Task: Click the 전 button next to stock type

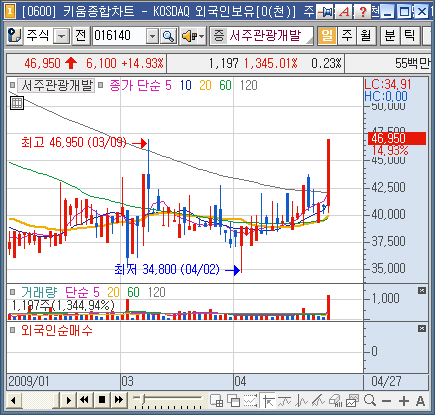Action: click(81, 36)
